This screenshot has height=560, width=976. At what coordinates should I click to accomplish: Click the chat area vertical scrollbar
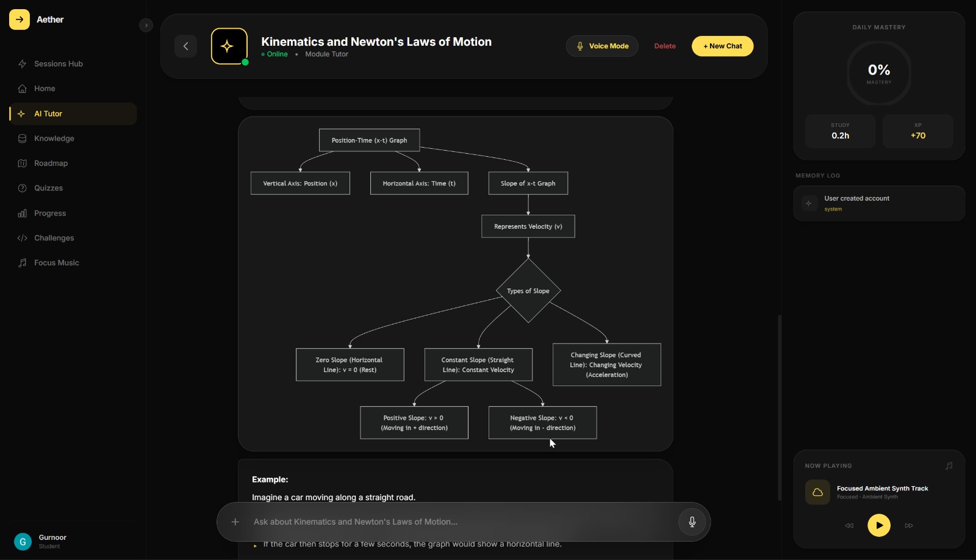click(x=780, y=407)
